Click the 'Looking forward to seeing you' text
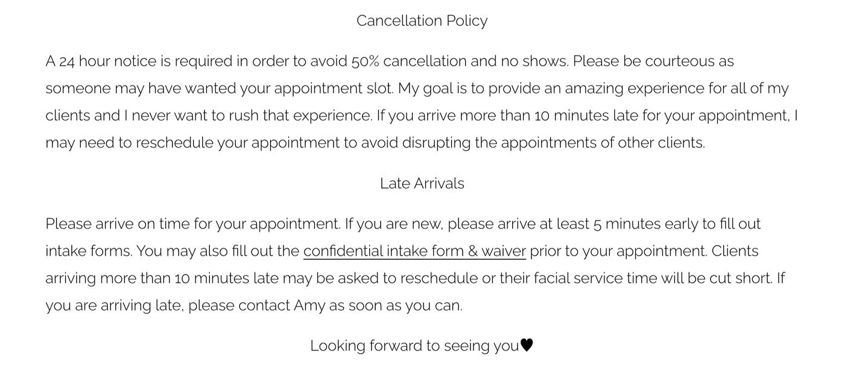Image resolution: width=868 pixels, height=379 pixels. click(414, 346)
